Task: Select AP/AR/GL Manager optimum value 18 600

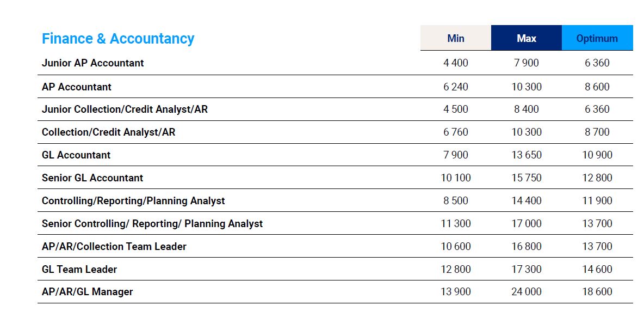Action: (x=597, y=291)
